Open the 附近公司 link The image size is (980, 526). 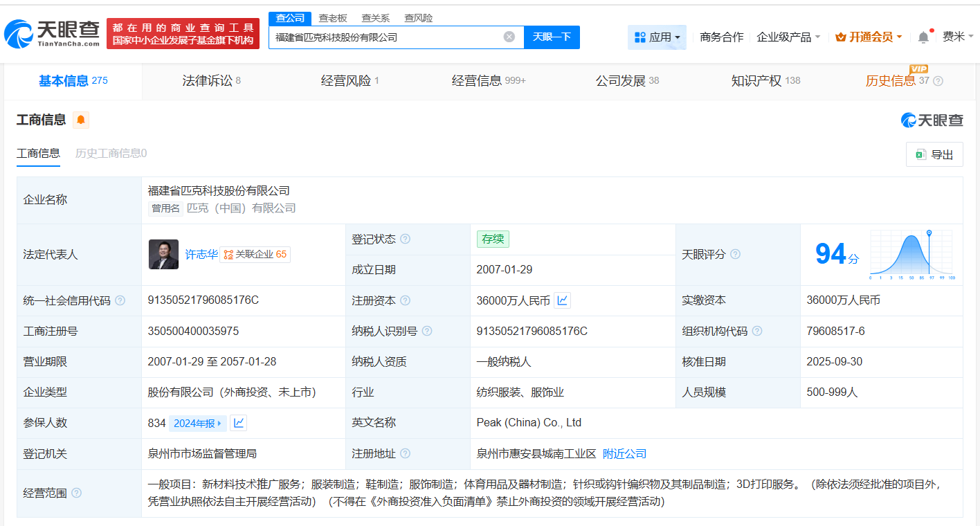624,453
